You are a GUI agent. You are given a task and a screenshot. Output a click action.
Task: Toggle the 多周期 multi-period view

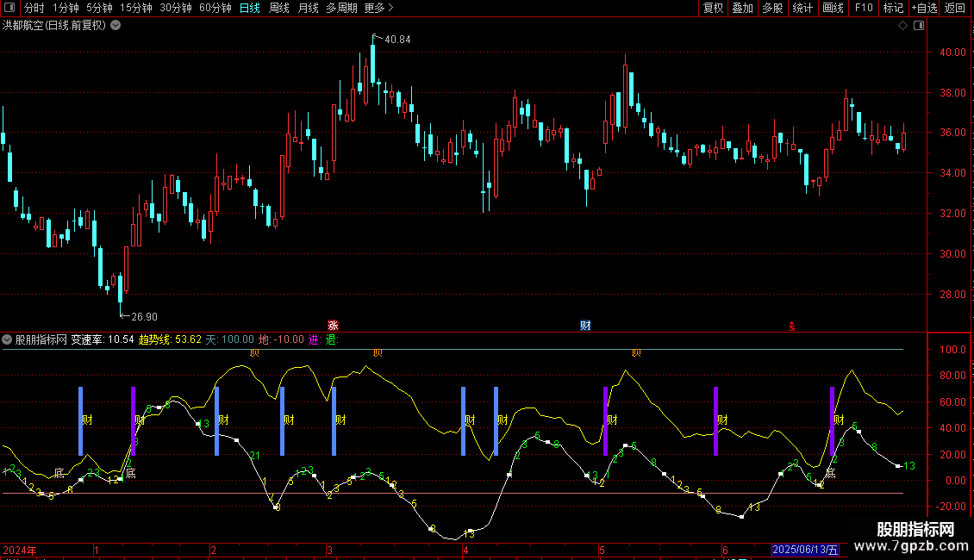click(x=341, y=8)
